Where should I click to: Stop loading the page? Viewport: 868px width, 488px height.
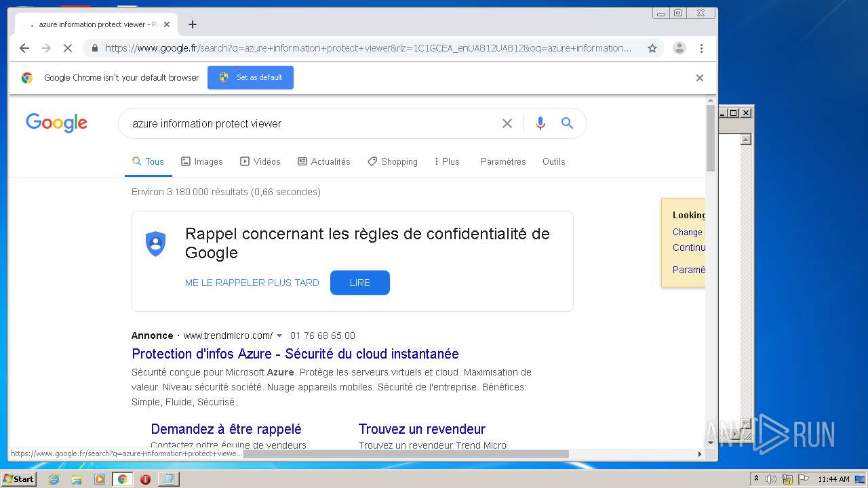pos(68,48)
